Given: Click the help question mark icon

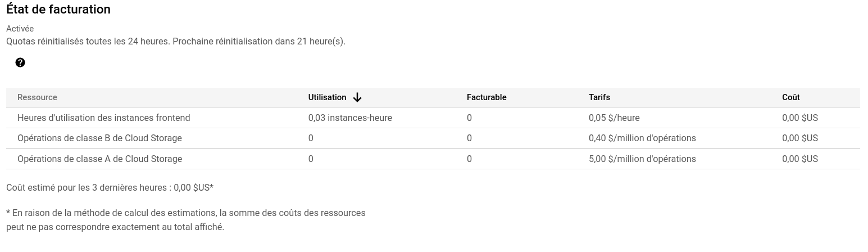Looking at the screenshot, I should [20, 62].
